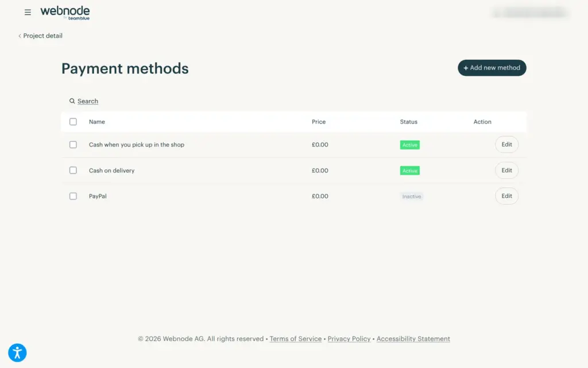This screenshot has width=588, height=368.
Task: Click the Webnode logo
Action: tap(65, 13)
